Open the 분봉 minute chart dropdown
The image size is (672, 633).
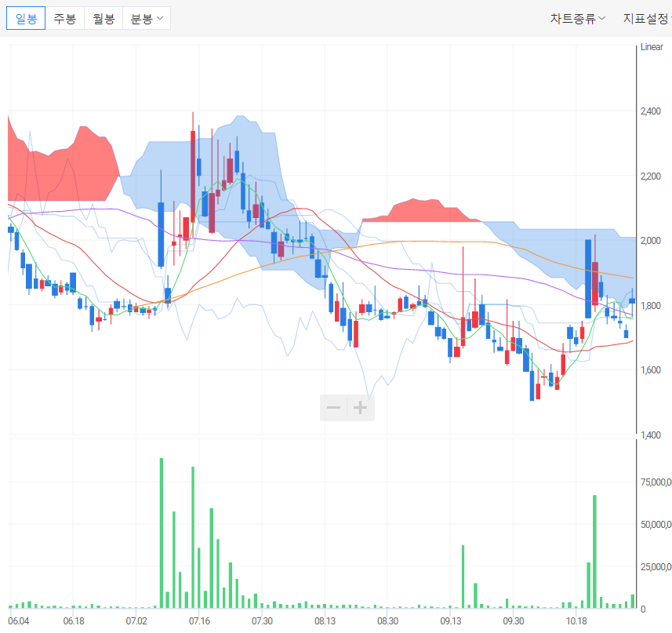tap(147, 18)
